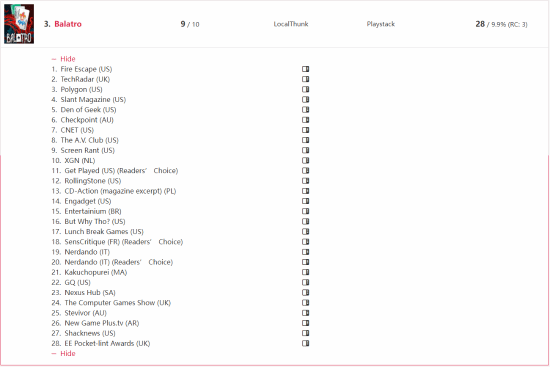
Task: Open the source icon next to Fire Escape (US)
Action: (x=306, y=69)
